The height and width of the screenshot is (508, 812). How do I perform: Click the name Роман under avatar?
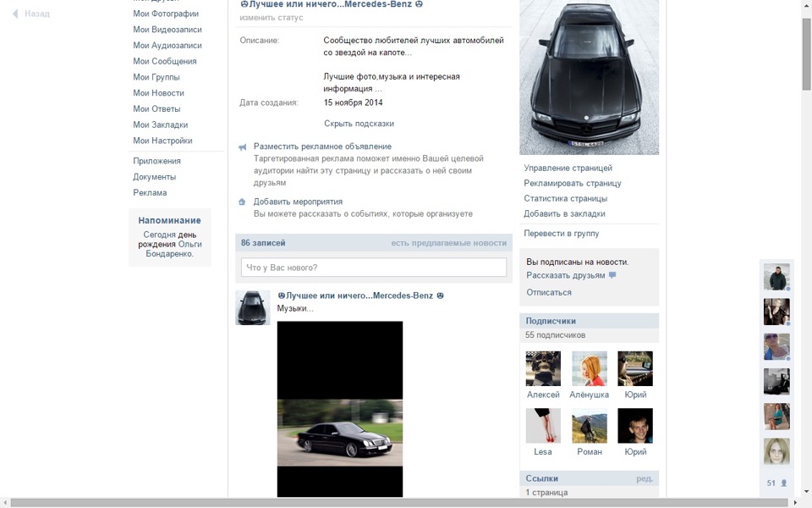tap(590, 452)
